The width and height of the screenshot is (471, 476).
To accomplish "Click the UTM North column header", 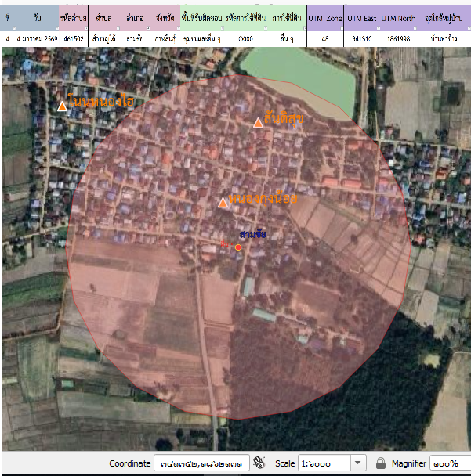I will (399, 17).
